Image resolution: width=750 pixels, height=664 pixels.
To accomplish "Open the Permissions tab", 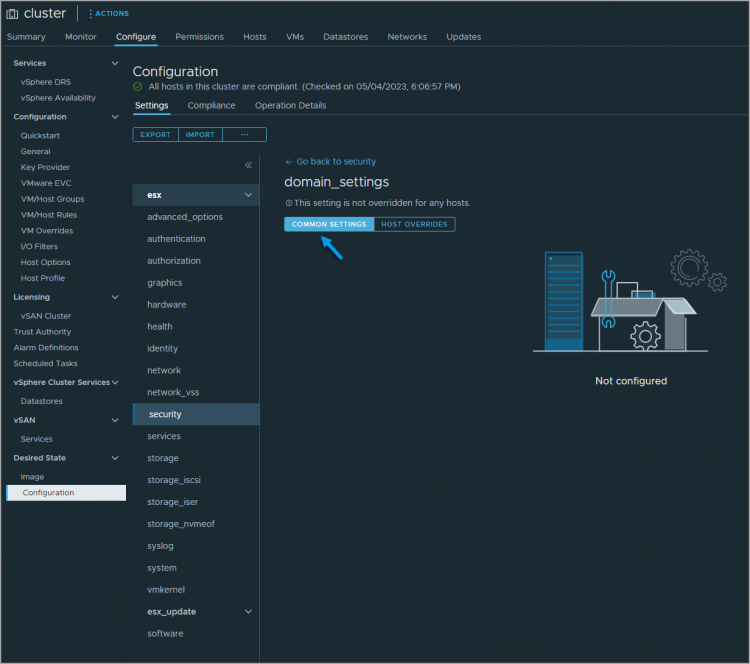I will (199, 37).
